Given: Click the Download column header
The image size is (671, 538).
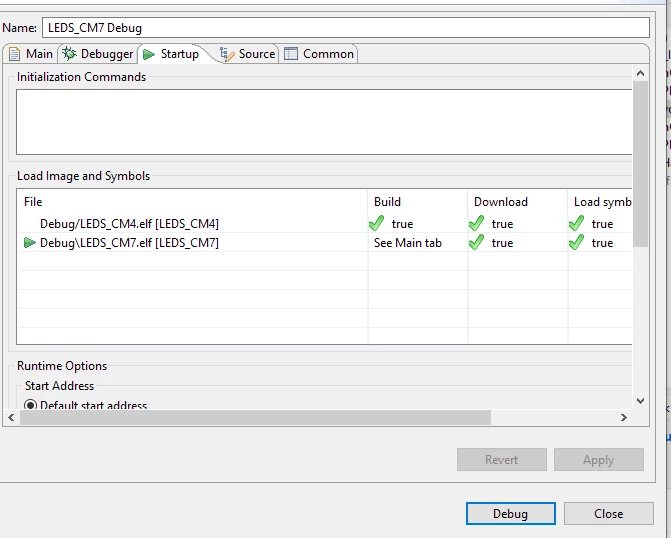Looking at the screenshot, I should pyautogui.click(x=518, y=202).
